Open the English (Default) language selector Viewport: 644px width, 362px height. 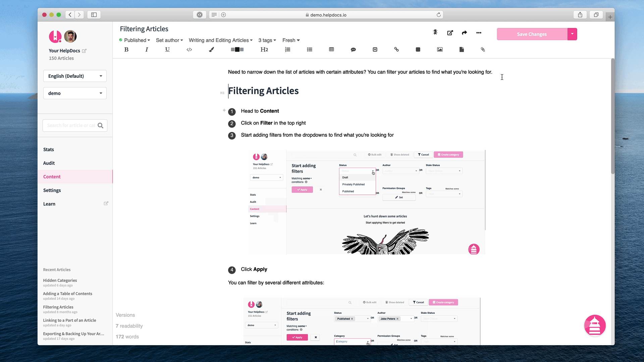coord(75,76)
